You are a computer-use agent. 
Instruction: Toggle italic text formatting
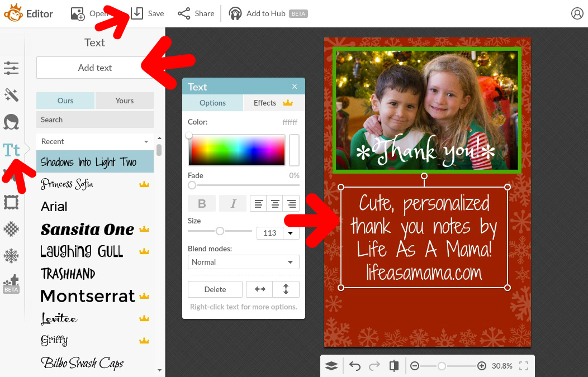(233, 203)
